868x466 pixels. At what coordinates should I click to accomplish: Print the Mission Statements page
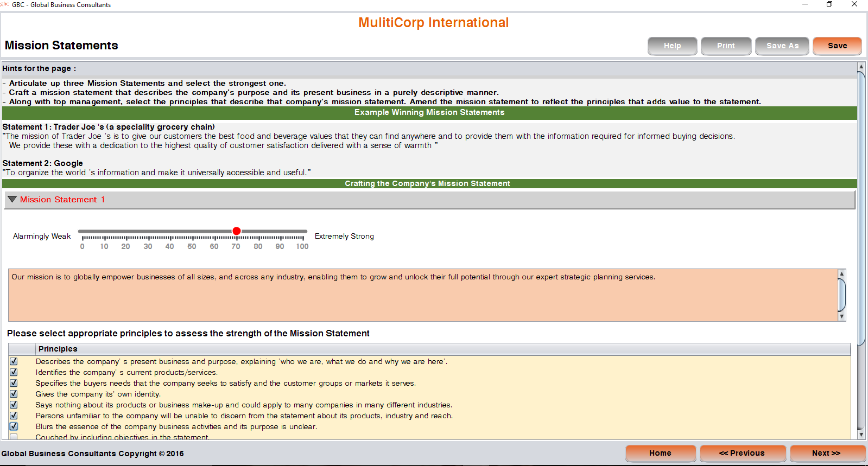click(726, 46)
